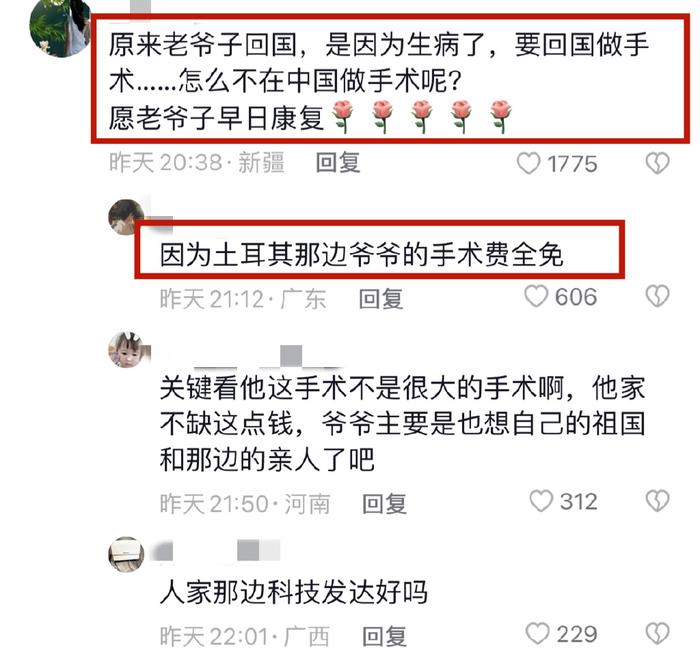Reply to the Henan comment at 21:50

coord(384,504)
